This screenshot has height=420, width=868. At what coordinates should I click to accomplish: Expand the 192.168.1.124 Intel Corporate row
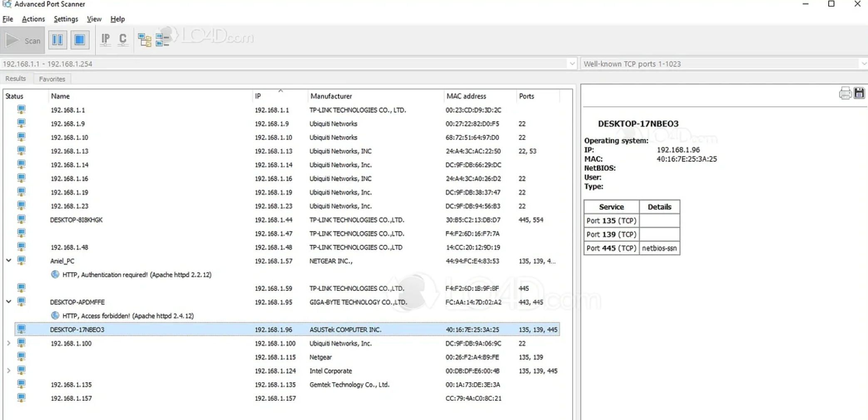tap(9, 370)
